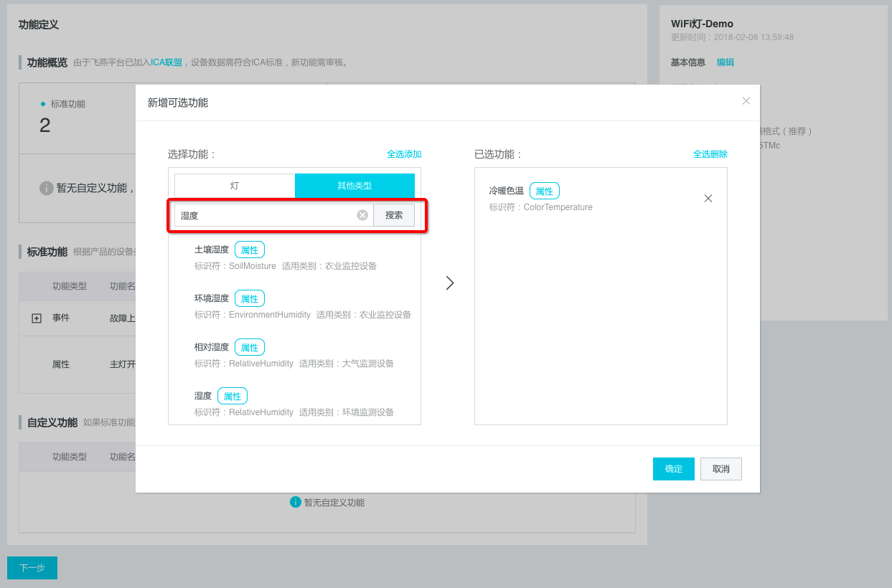
Task: Switch to the 灯 tab
Action: point(235,186)
